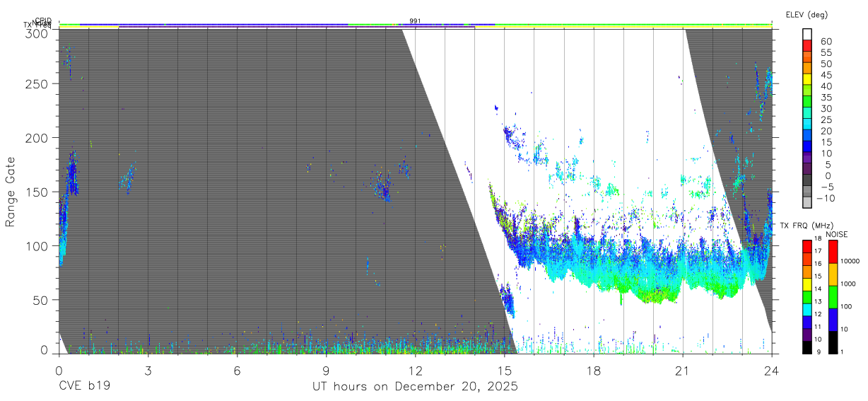Screen dimensions: 868x401
Task: Click the overlapping CPID/Noise/TX Freq labels at top left
Action: click(x=39, y=23)
